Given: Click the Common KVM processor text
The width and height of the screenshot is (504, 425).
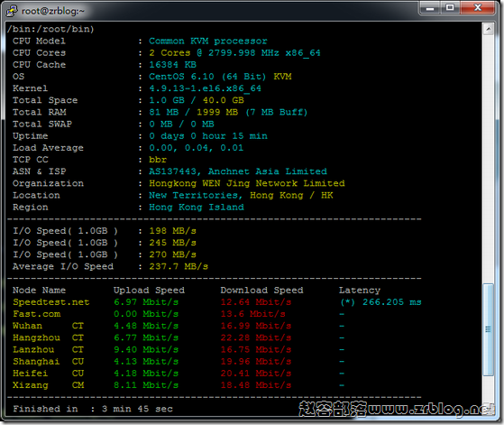Looking at the screenshot, I should pos(207,42).
